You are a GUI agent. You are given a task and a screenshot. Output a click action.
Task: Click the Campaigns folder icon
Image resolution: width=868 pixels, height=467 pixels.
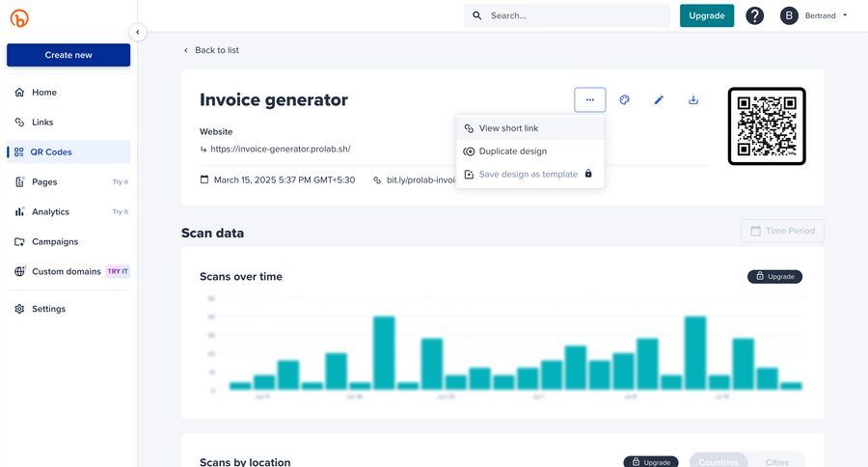[x=19, y=241]
